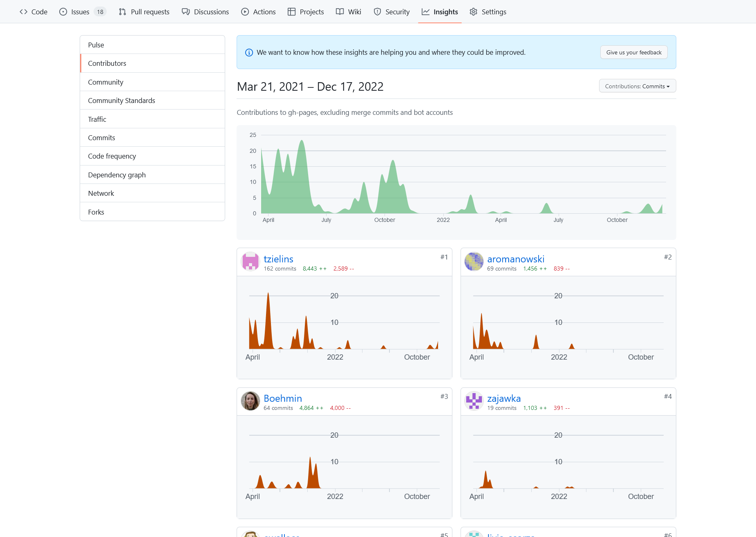Open Commits in the sidebar
The image size is (756, 537).
coord(152,138)
